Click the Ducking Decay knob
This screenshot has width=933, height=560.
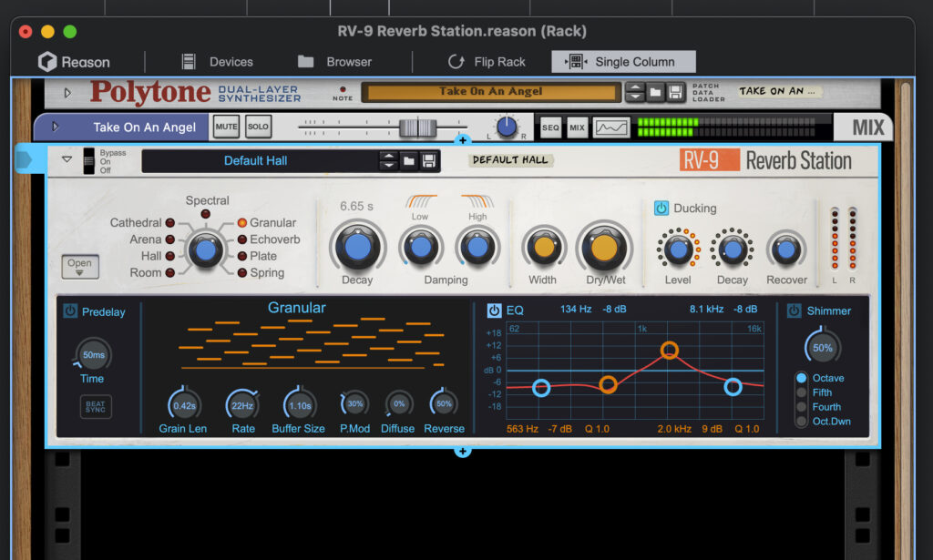[732, 249]
